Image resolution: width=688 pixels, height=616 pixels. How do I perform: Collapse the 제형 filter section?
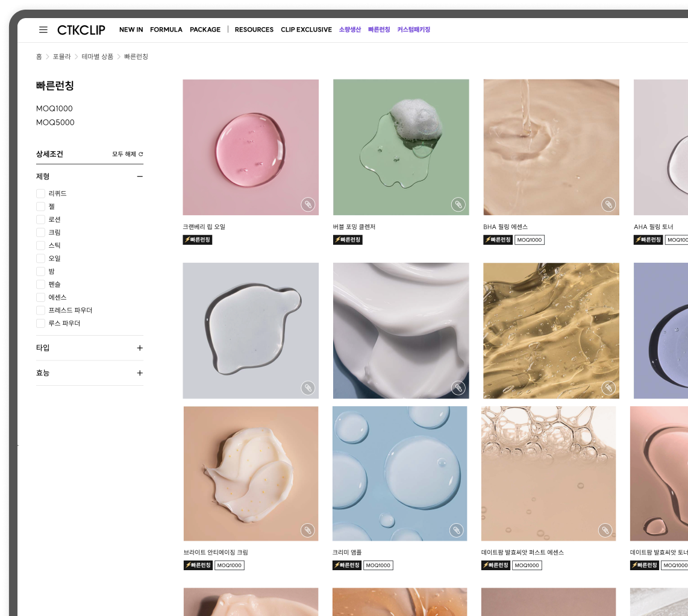[x=140, y=177]
